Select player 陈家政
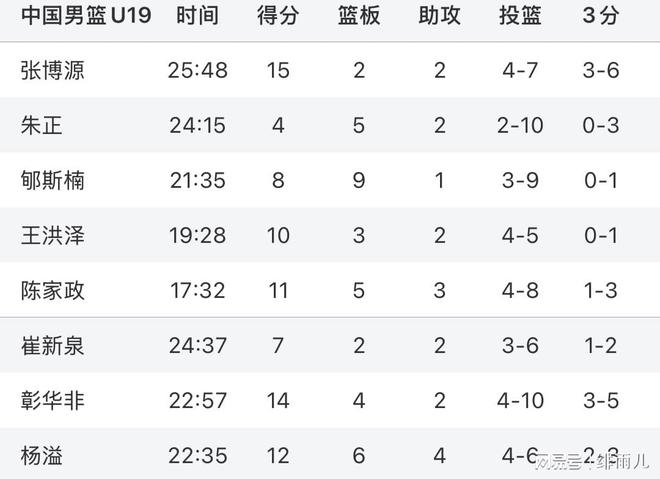 [x=53, y=290]
